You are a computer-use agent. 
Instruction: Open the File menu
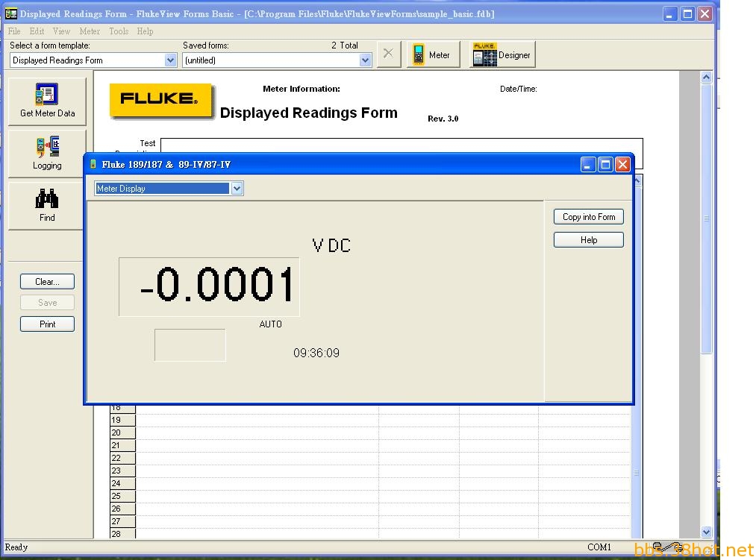click(14, 31)
